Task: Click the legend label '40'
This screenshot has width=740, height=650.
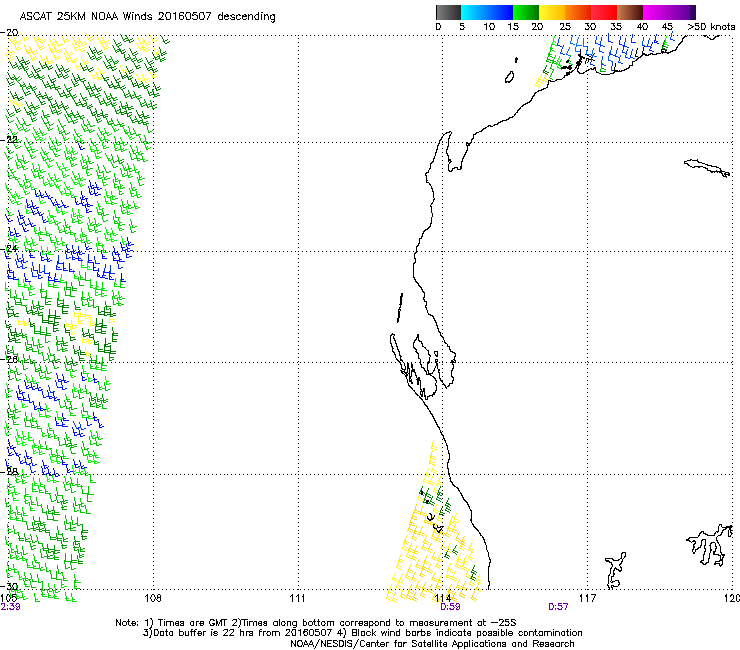Action: point(642,27)
